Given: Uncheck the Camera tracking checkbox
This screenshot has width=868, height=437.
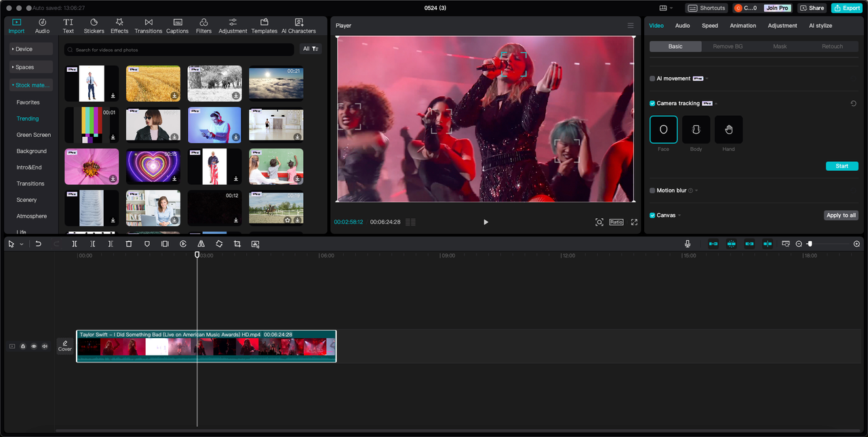Looking at the screenshot, I should (652, 104).
